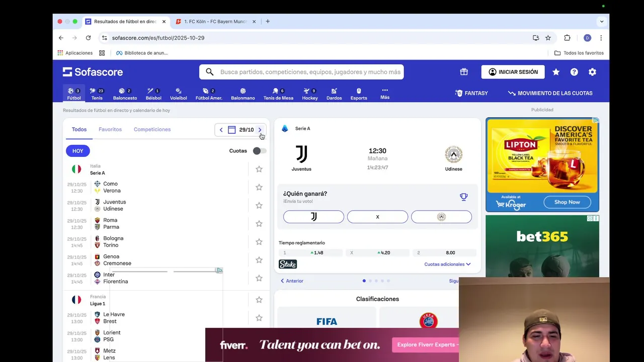644x362 pixels.
Task: Vote for Juventus to win
Action: (x=313, y=217)
